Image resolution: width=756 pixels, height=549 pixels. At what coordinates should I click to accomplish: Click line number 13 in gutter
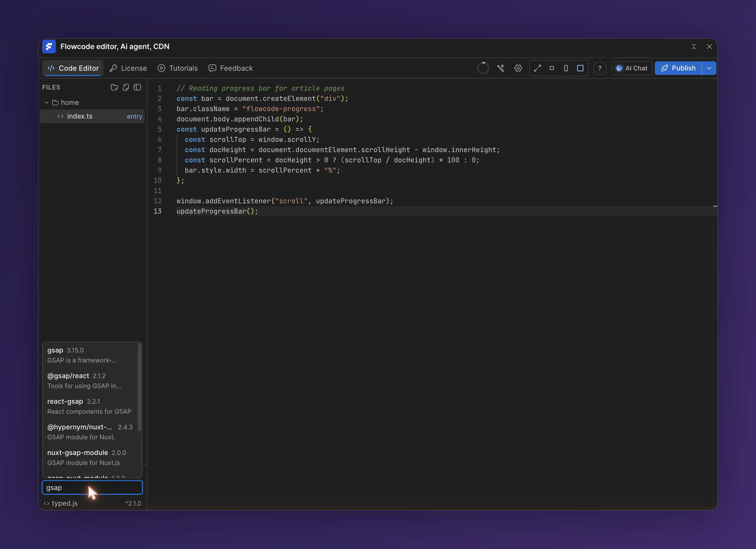(158, 211)
